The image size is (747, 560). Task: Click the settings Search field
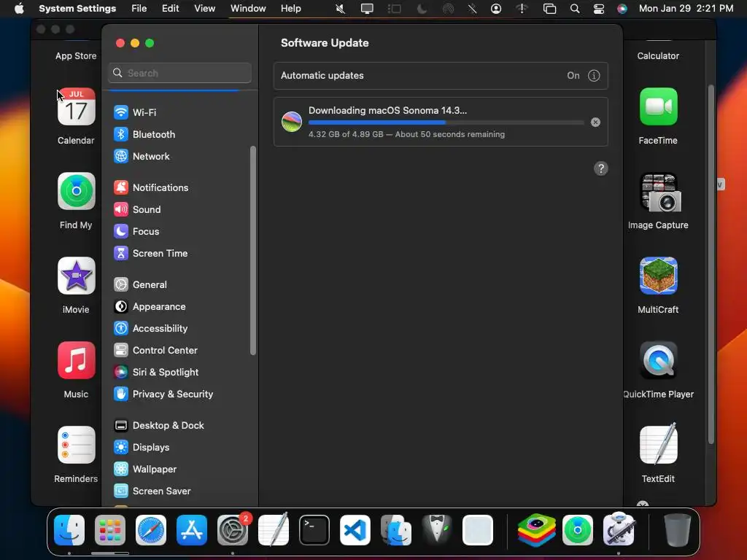coord(180,73)
